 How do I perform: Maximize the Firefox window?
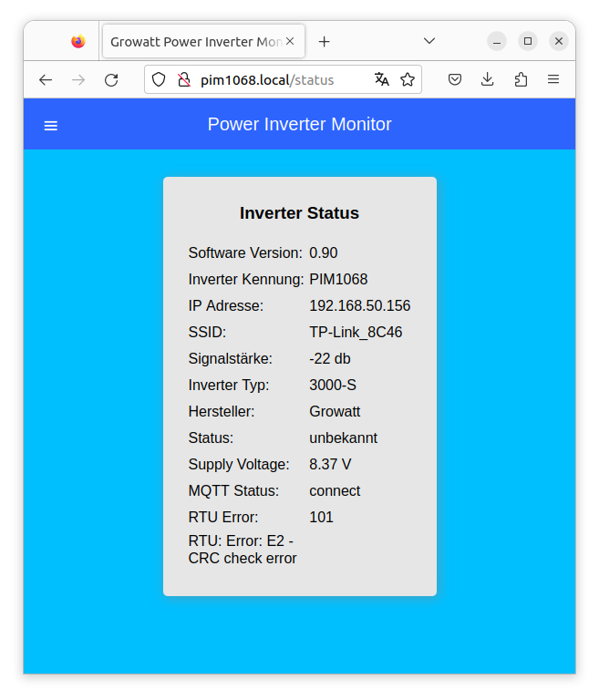(x=528, y=41)
